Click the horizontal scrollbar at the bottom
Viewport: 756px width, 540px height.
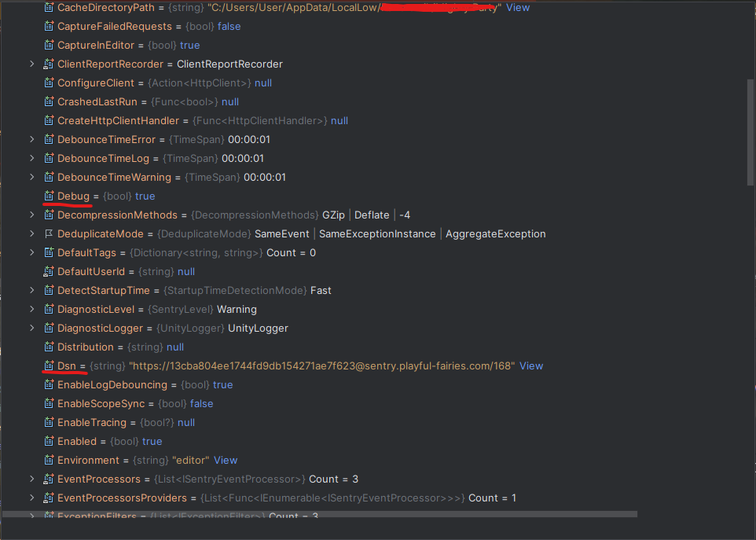(330, 515)
